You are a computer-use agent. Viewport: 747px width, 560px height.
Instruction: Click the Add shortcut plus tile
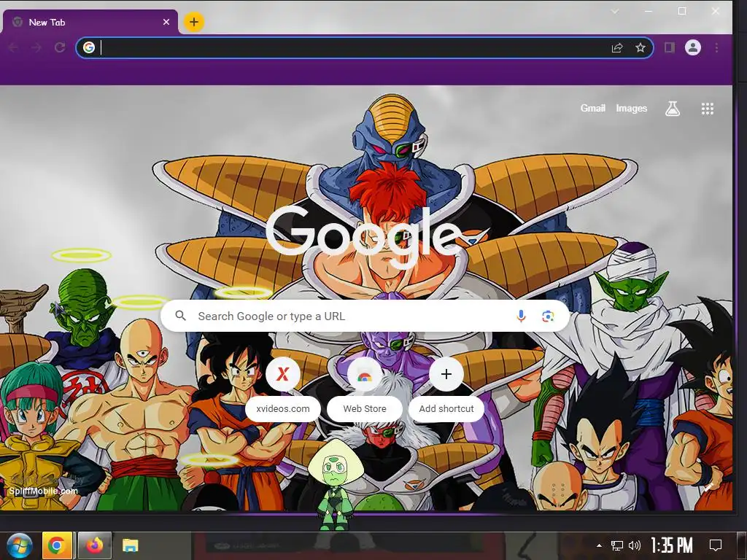point(446,374)
